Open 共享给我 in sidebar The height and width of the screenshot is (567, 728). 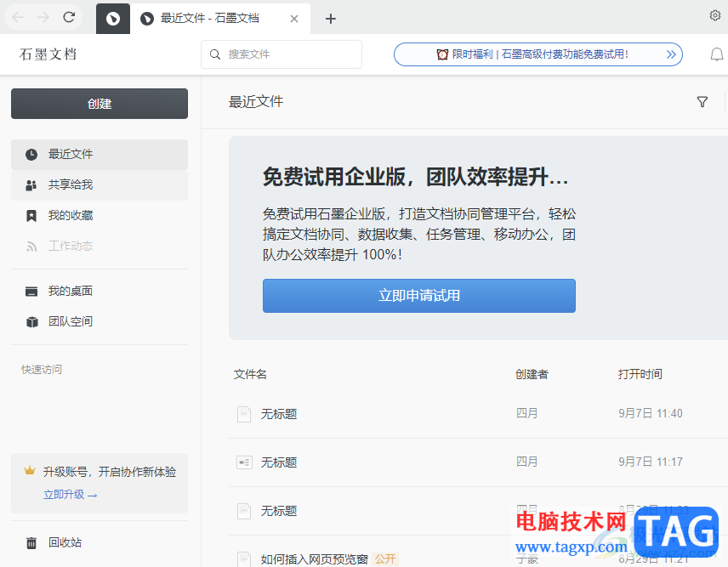(100, 184)
